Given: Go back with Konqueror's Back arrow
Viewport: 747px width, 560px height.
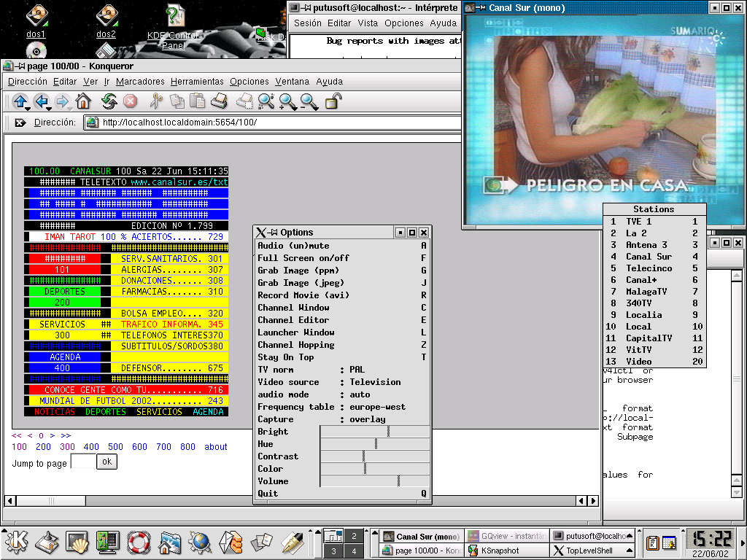Looking at the screenshot, I should 42,101.
